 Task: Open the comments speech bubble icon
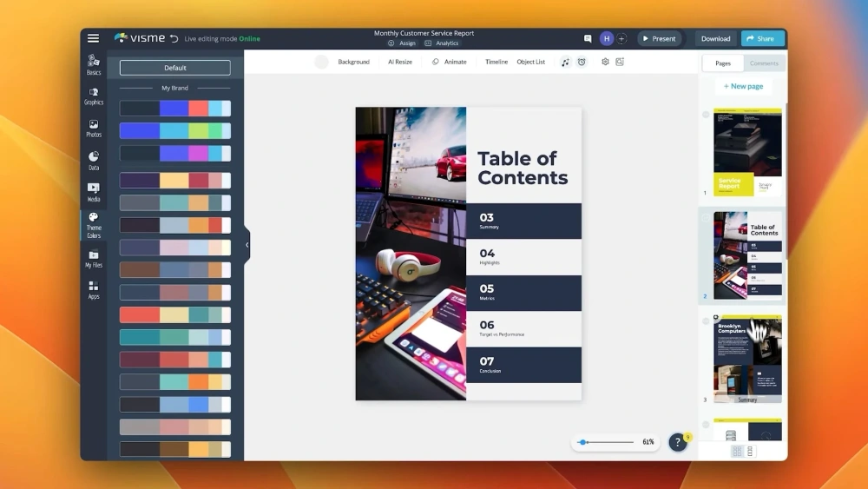coord(588,38)
